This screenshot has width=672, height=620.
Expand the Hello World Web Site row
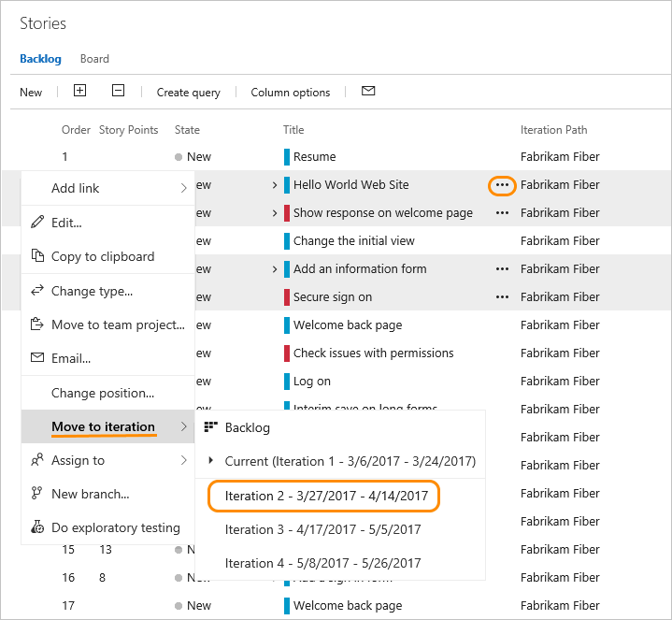coord(275,185)
